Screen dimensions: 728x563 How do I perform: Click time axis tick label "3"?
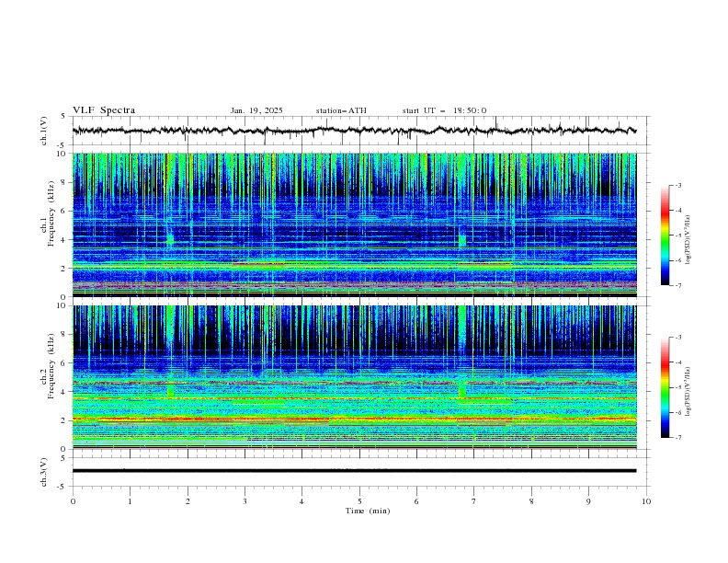[245, 501]
